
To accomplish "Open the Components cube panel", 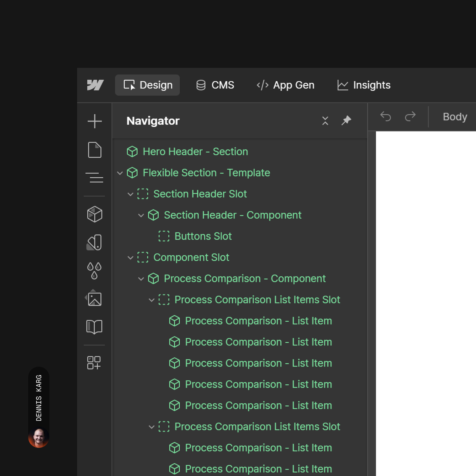I will click(x=94, y=214).
